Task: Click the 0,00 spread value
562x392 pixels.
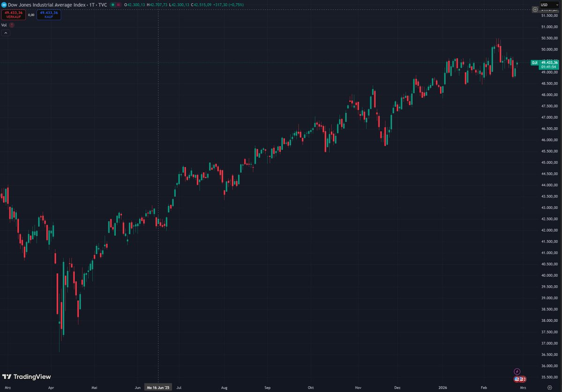Action: (x=31, y=15)
